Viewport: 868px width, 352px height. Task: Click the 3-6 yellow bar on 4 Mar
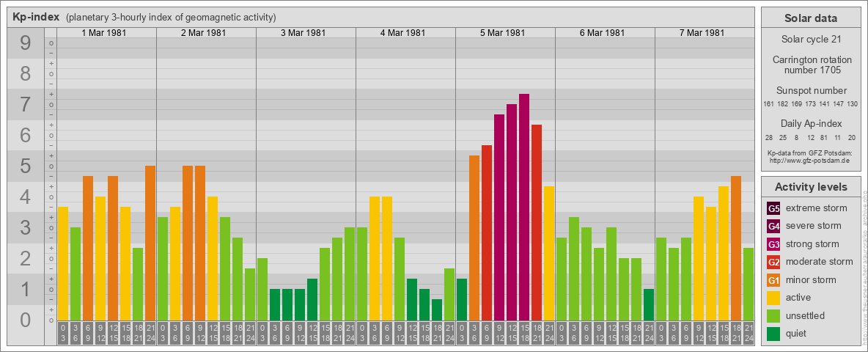(375, 258)
